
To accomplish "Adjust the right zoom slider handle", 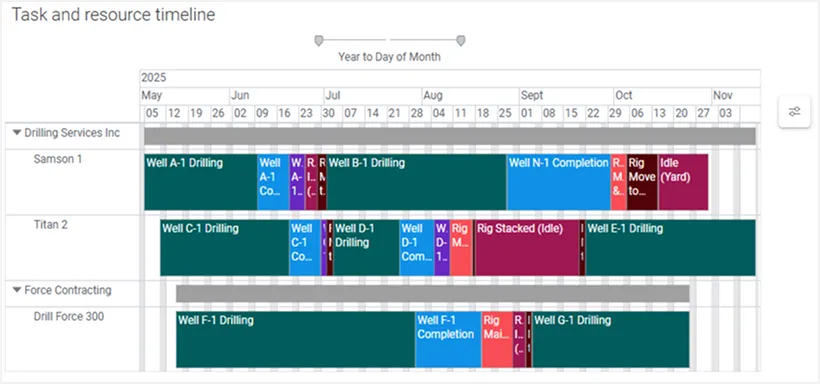I will 461,41.
